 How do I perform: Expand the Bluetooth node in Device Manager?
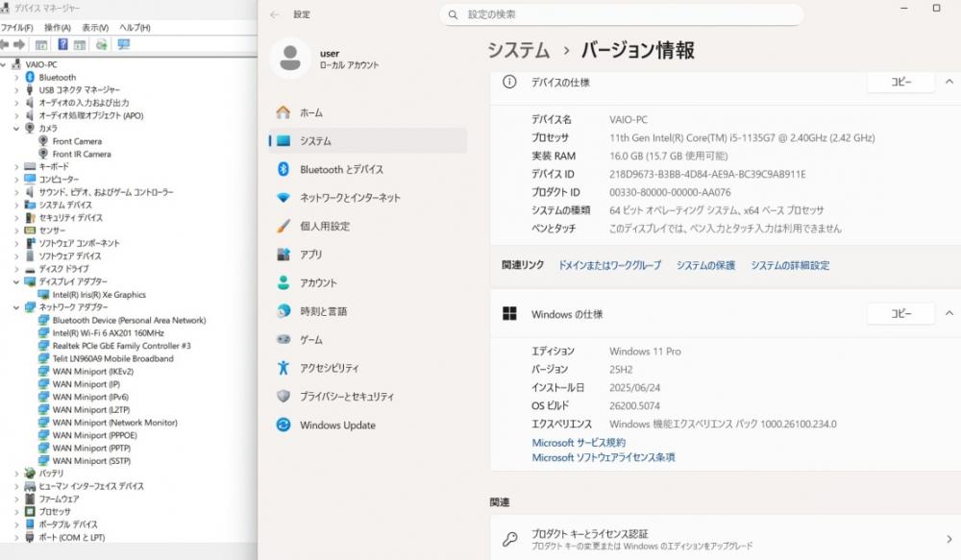tap(16, 77)
